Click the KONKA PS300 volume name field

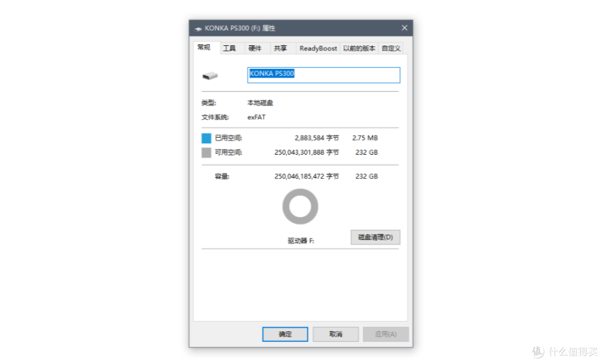pos(323,75)
